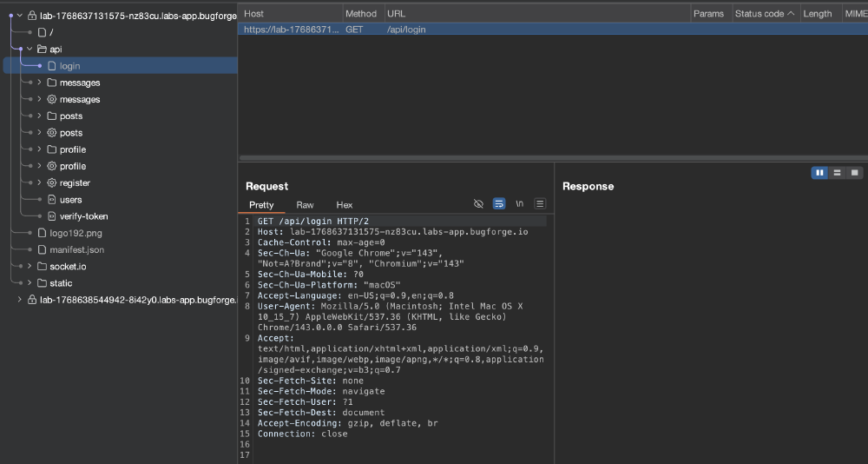Expand the messages folder node
Viewport: 868px width, 464px height.
[x=39, y=83]
